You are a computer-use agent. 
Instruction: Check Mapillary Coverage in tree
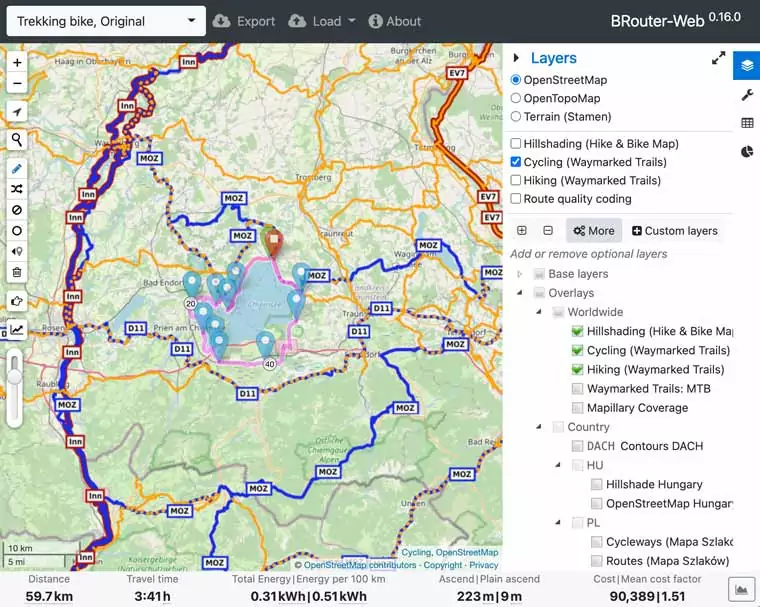coord(577,408)
